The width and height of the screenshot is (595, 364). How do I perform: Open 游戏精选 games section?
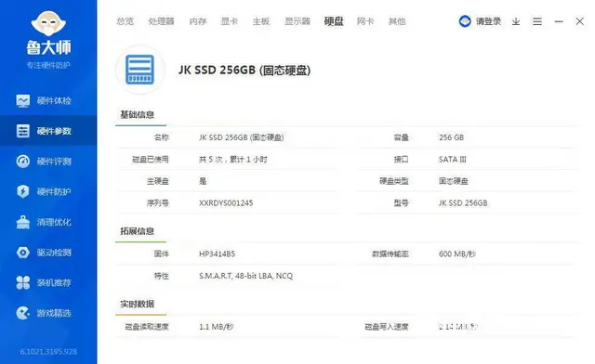pyautogui.click(x=48, y=313)
